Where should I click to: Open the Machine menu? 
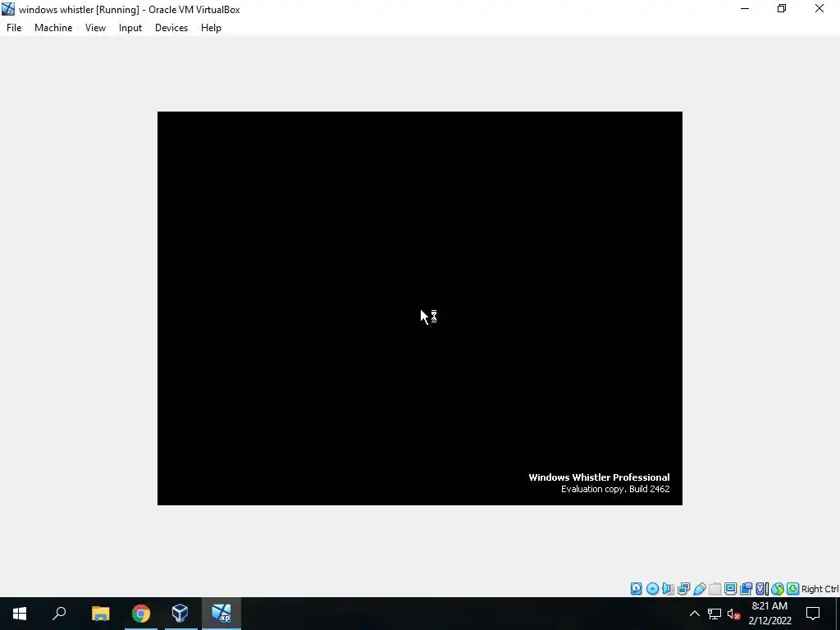[53, 28]
